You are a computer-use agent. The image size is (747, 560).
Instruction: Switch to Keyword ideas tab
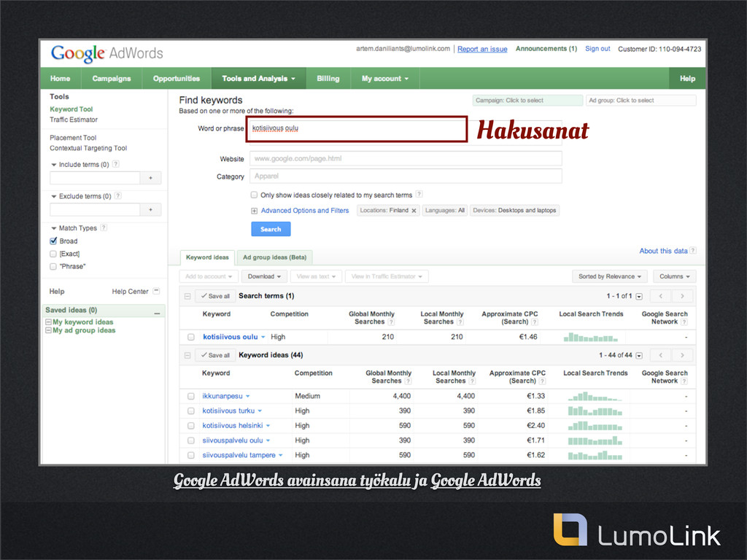207,257
